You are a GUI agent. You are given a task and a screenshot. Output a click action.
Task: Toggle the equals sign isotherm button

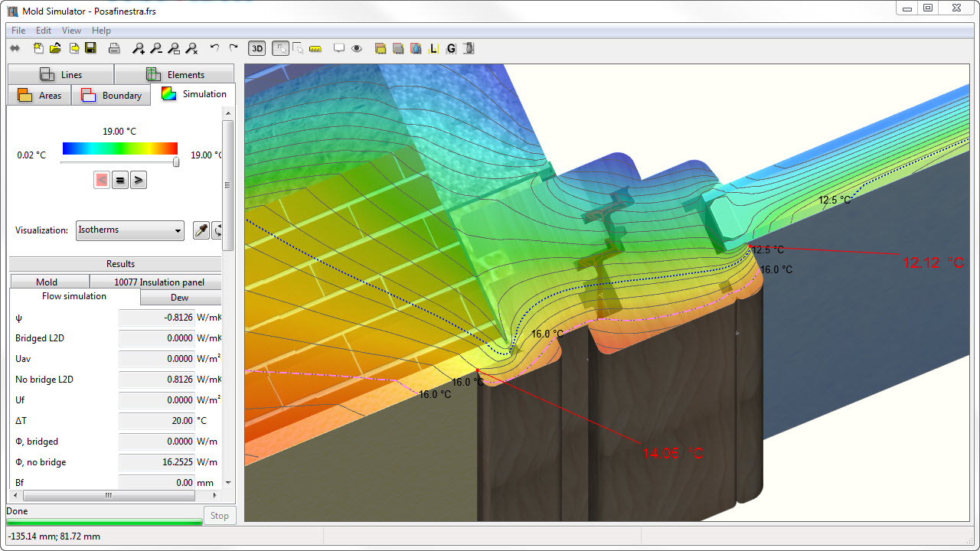click(119, 181)
